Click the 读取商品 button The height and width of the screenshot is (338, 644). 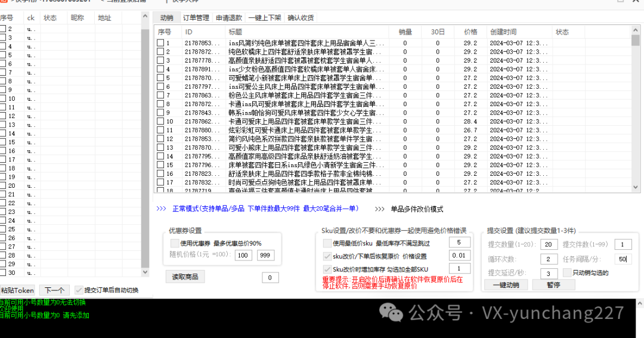pyautogui.click(x=185, y=277)
